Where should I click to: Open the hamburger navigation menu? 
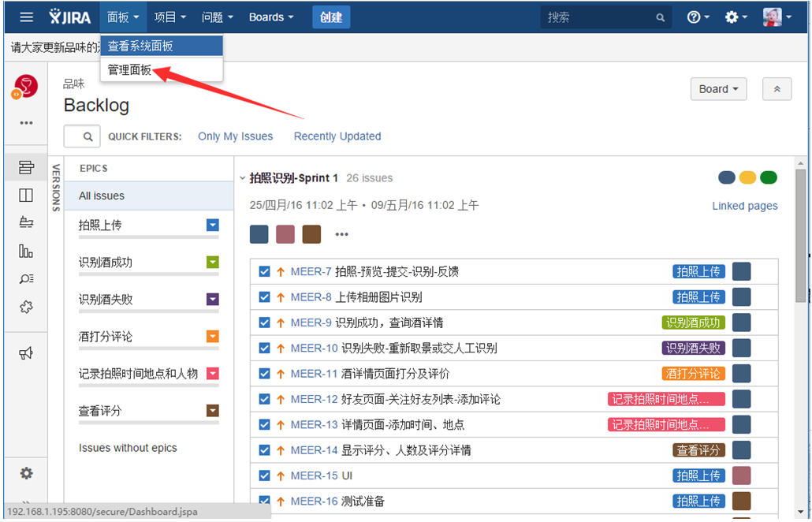click(x=27, y=17)
